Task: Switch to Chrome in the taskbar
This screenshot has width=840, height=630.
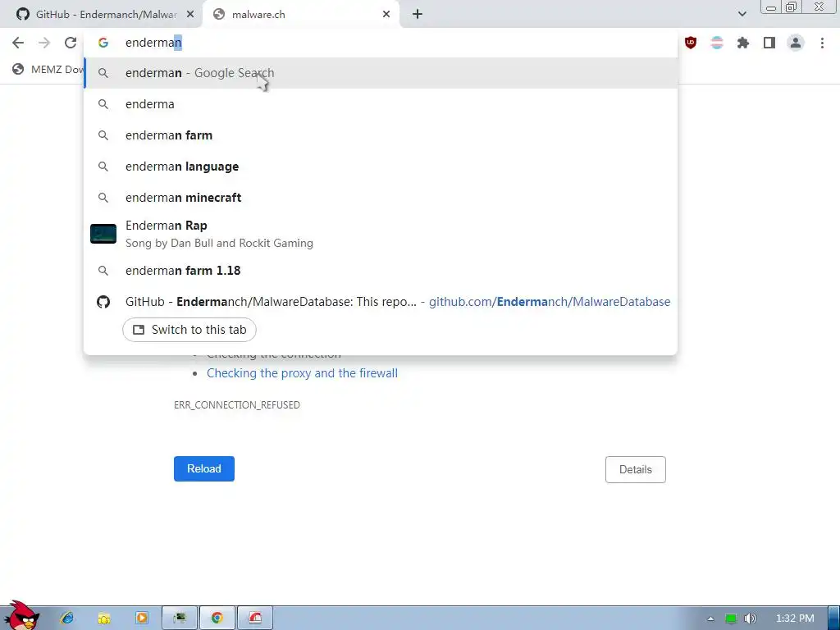Action: [217, 619]
